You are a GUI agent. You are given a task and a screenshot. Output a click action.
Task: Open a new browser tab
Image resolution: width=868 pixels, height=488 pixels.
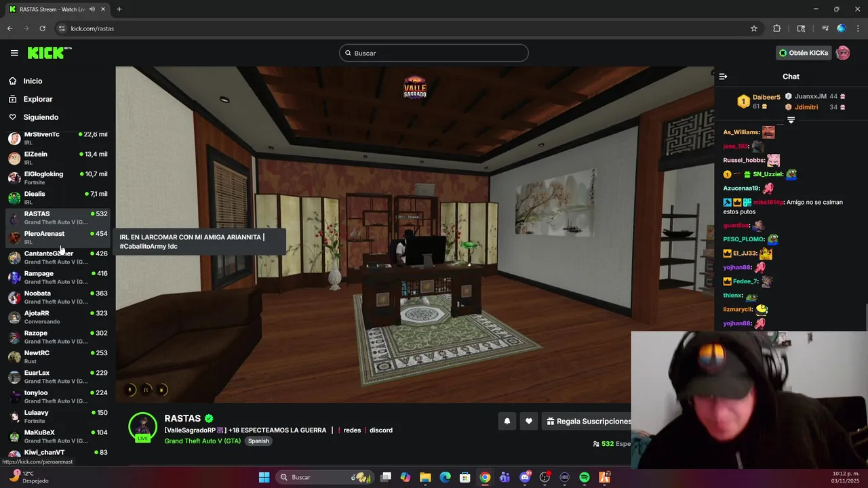click(119, 9)
